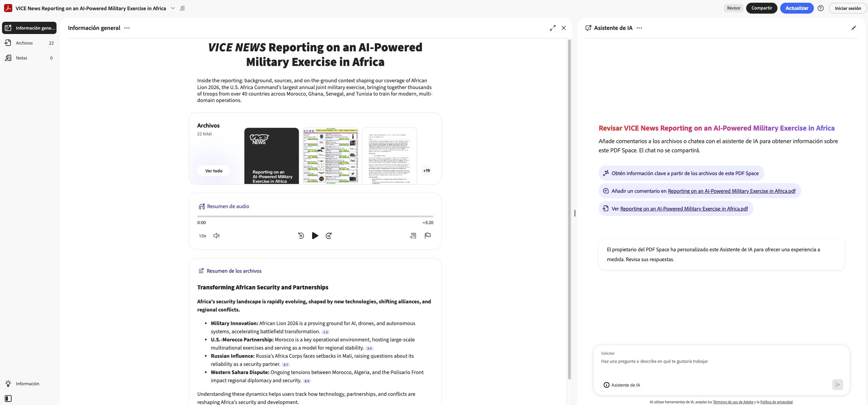Open the VICE News cover thumbnail
Screen dimensions: 868x405
tap(271, 156)
